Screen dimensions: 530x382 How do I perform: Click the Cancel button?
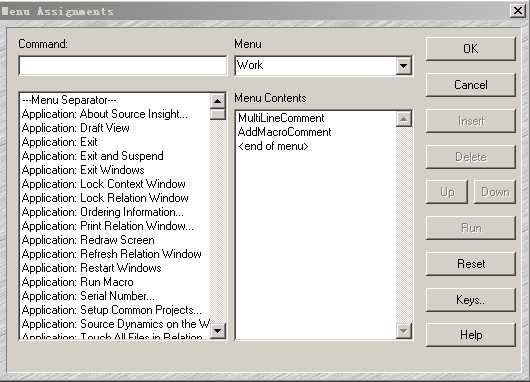point(471,85)
